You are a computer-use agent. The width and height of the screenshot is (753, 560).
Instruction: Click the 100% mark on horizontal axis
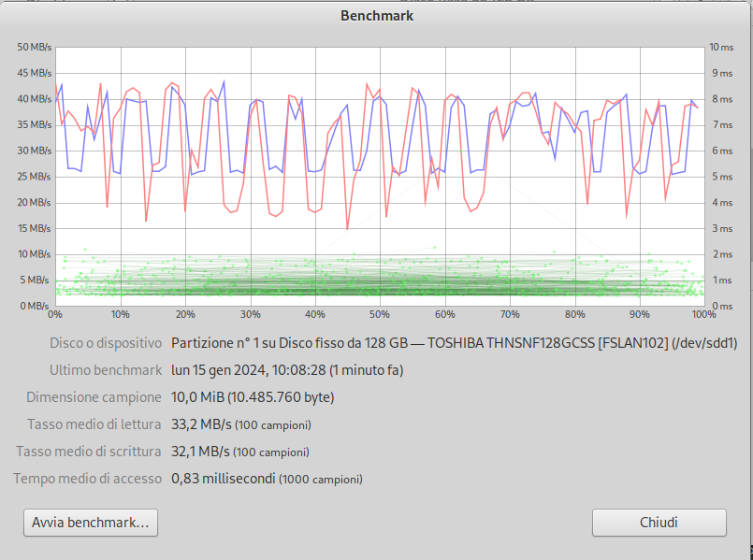tap(703, 315)
